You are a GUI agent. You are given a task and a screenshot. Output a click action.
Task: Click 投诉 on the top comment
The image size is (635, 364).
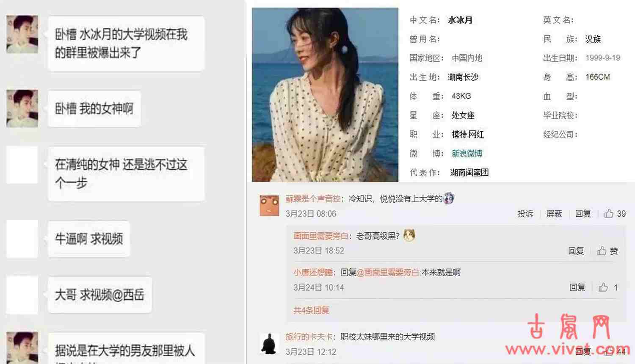click(525, 214)
